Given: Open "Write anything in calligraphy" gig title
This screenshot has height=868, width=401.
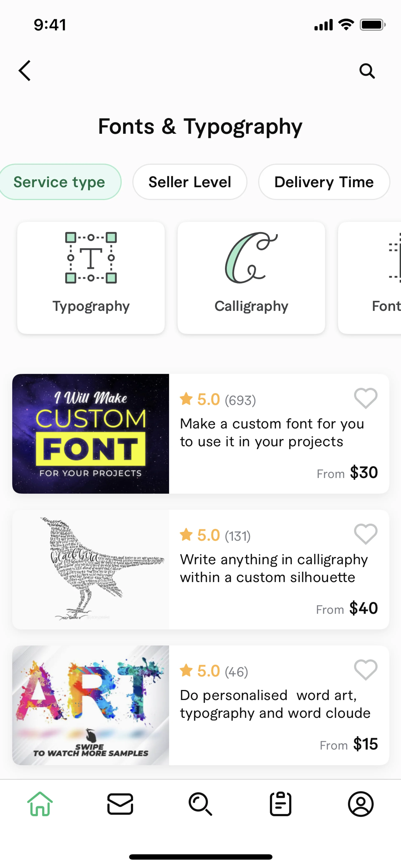Looking at the screenshot, I should (x=274, y=568).
